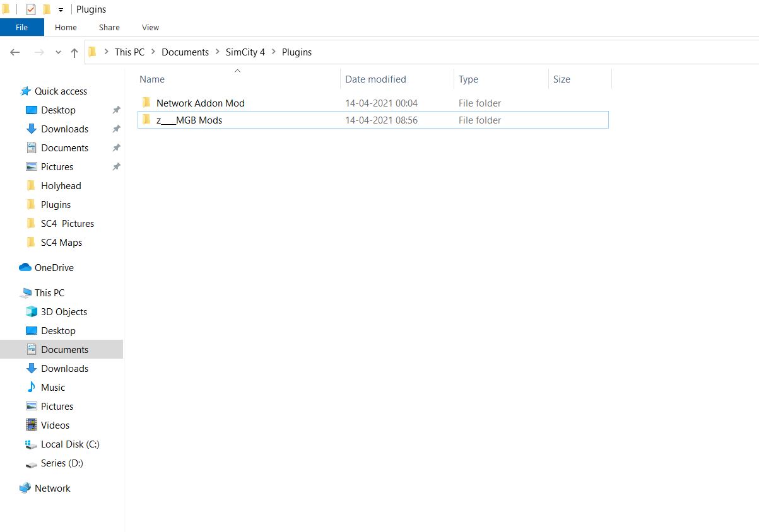Click Properties icon in quick access toolbar
Viewport: 759px width, 532px height.
(x=31, y=9)
